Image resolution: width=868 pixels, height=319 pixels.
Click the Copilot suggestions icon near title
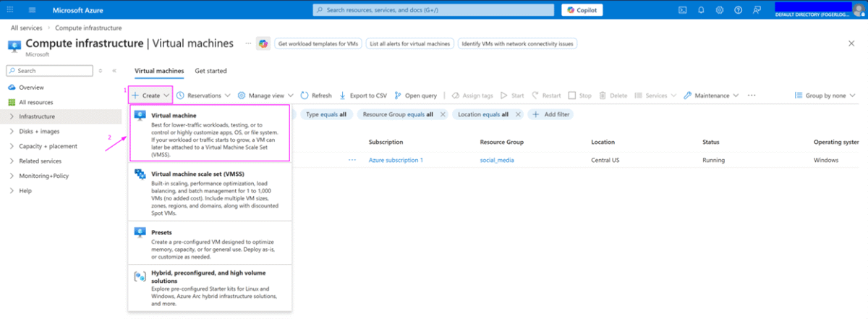[x=263, y=43]
